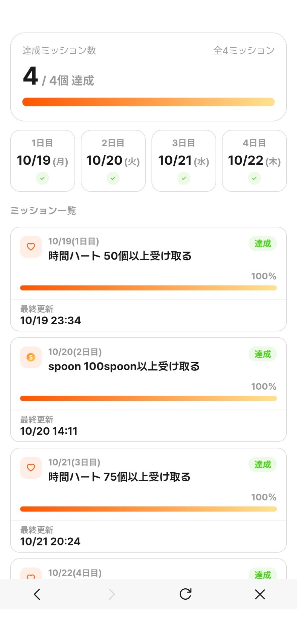
Task: Tap 達成 badge on 10/20 spoon mission
Action: [263, 354]
